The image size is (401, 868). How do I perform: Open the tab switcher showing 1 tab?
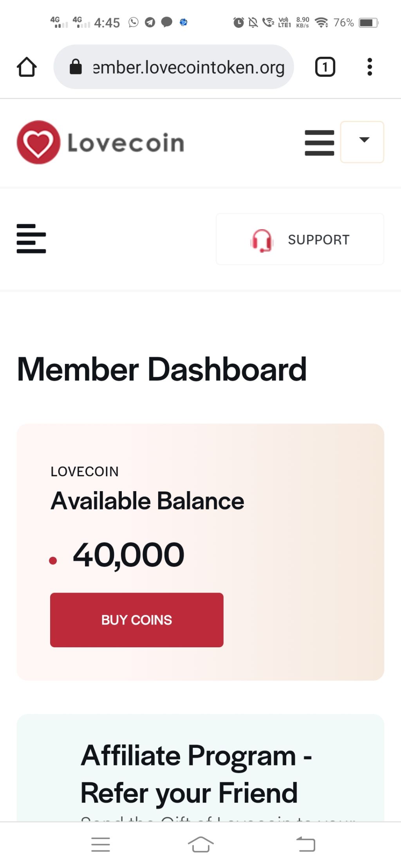click(325, 67)
